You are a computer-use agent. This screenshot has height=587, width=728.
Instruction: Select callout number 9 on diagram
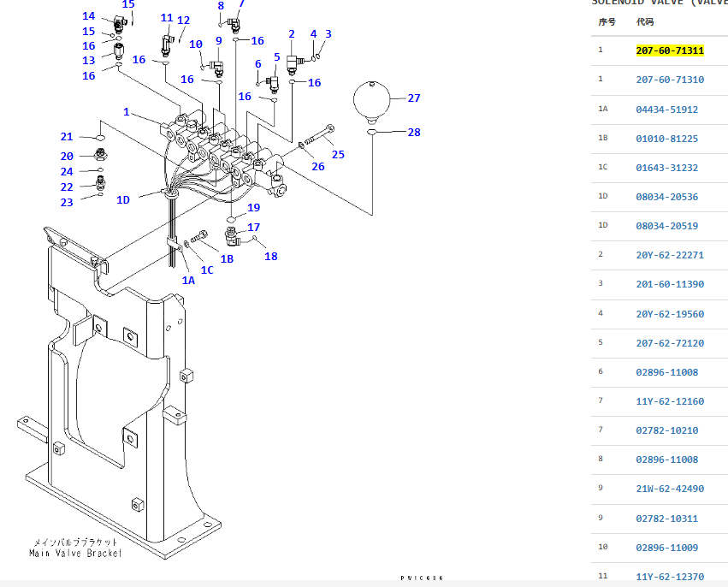pyautogui.click(x=219, y=41)
